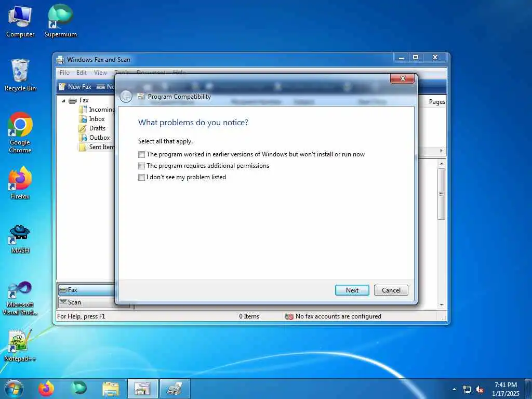Open the Computer desktop icon
This screenshot has height=399, width=532.
(20, 21)
